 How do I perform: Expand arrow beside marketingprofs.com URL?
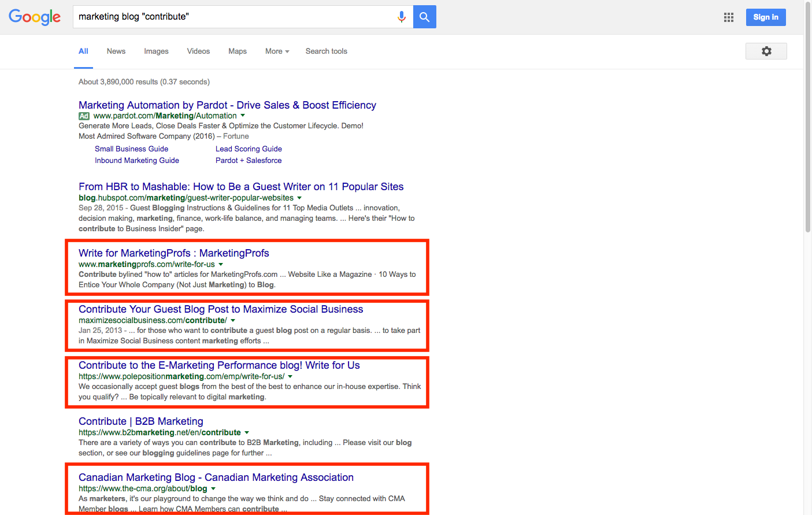click(221, 264)
